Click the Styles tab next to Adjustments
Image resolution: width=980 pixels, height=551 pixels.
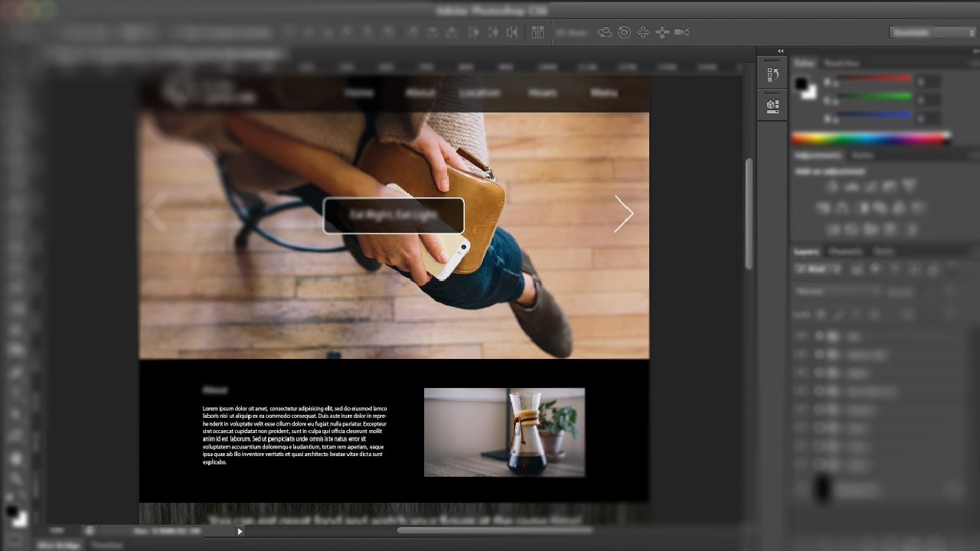coord(861,155)
